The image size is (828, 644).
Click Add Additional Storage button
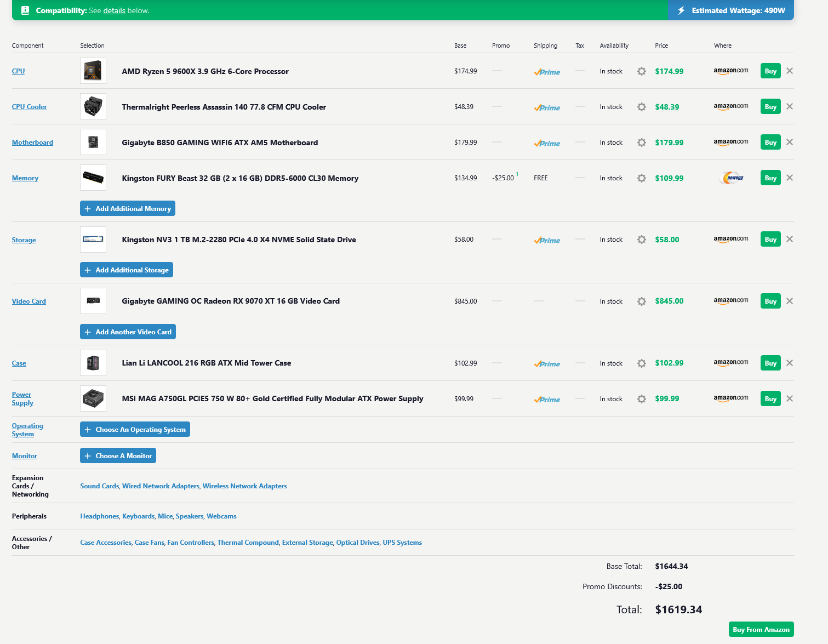127,270
